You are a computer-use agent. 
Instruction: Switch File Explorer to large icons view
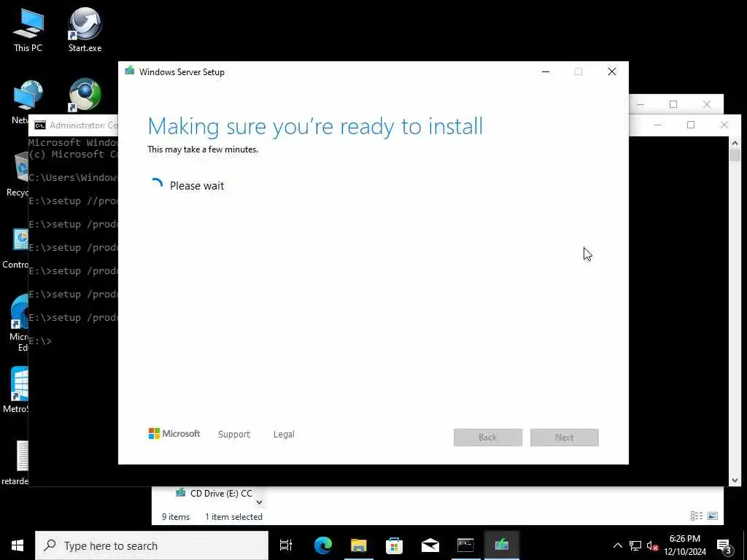tap(713, 516)
